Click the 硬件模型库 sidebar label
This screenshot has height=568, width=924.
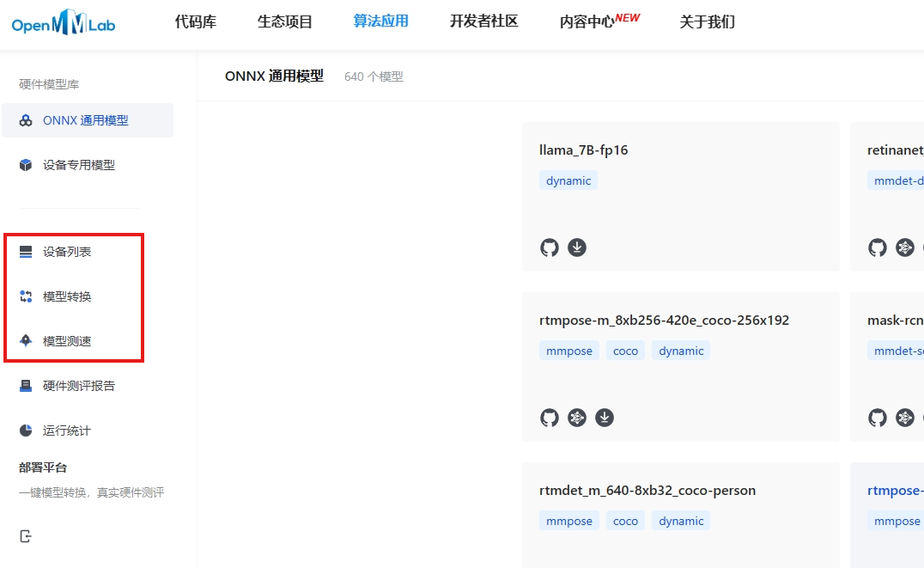(x=49, y=84)
